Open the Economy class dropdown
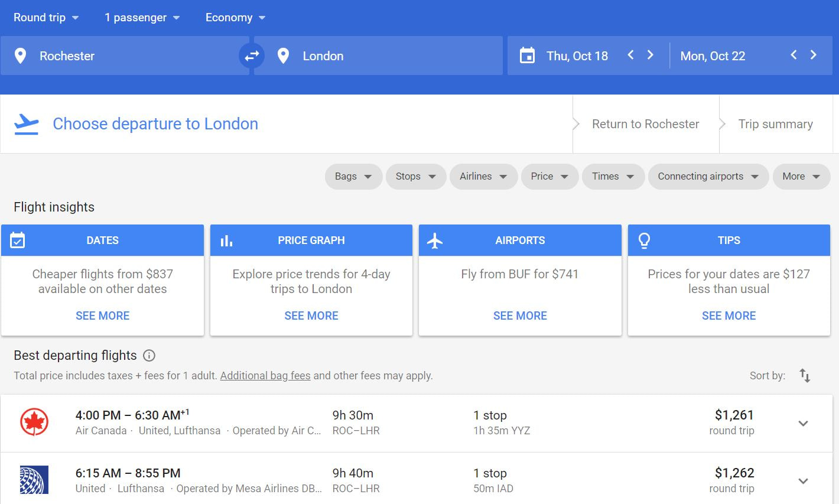The width and height of the screenshot is (839, 504). pyautogui.click(x=235, y=18)
